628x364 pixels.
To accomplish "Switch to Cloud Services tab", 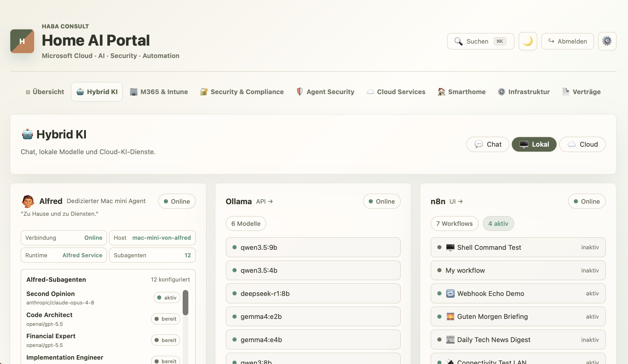I will pos(396,92).
